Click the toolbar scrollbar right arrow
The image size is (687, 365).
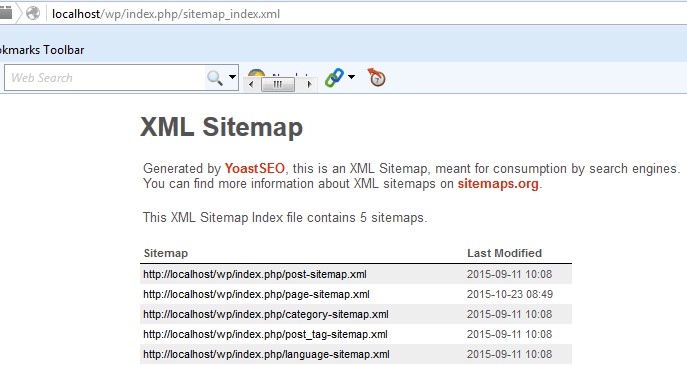pos(309,84)
